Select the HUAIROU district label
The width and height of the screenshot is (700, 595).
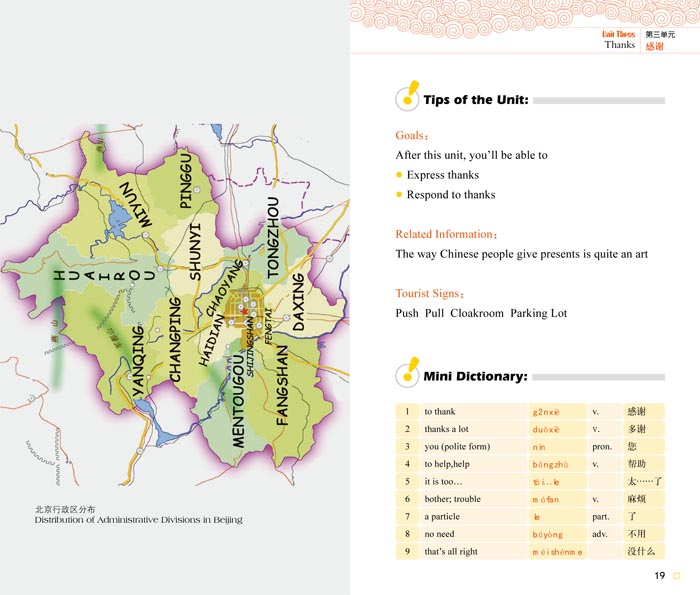pyautogui.click(x=104, y=275)
